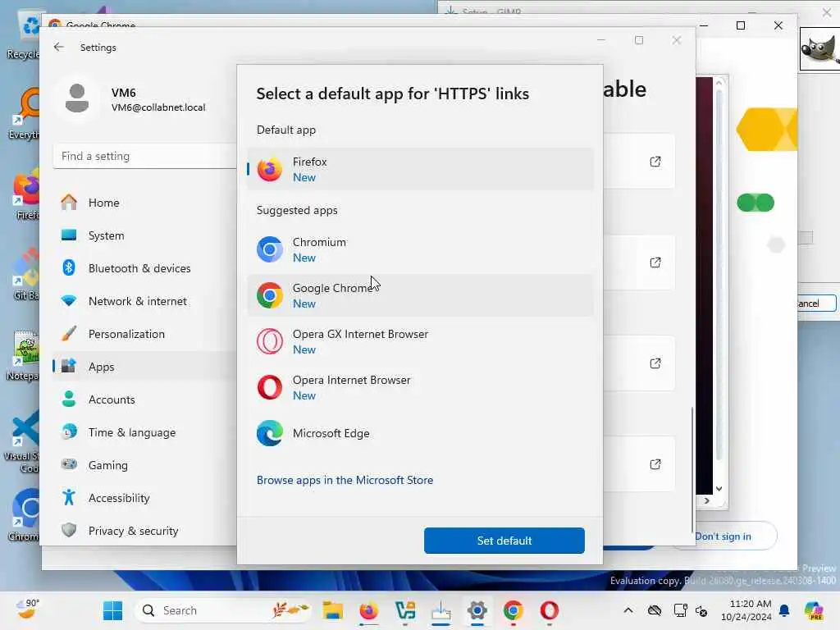Switch to the Settings gear icon in taskbar
Viewport: 840px width, 630px height.
(x=477, y=610)
